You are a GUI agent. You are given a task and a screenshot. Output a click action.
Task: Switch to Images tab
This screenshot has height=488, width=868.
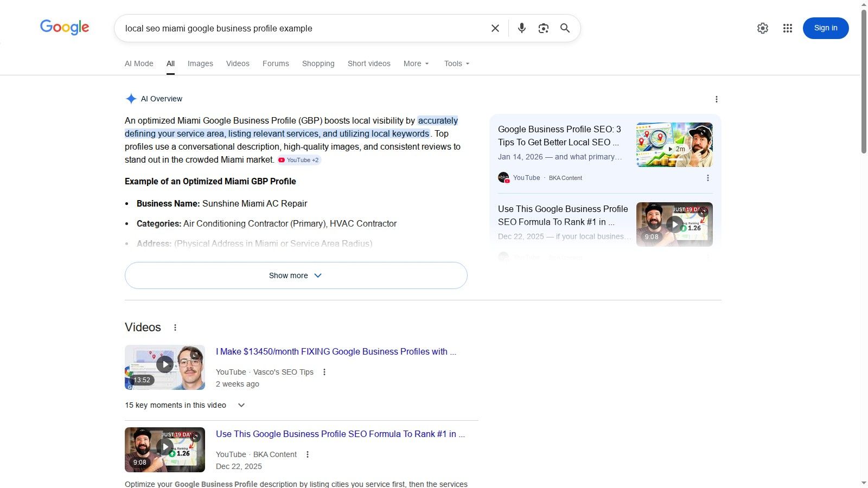click(x=200, y=63)
